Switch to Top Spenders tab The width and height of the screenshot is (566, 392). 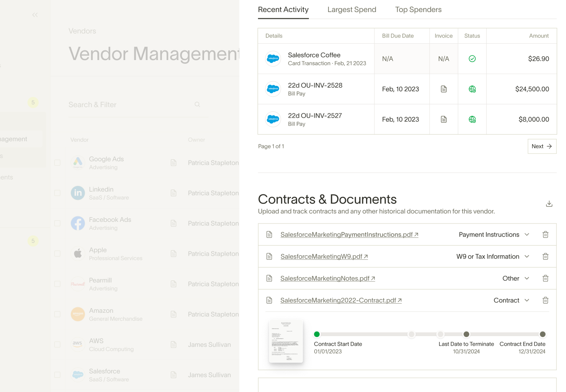click(x=418, y=10)
